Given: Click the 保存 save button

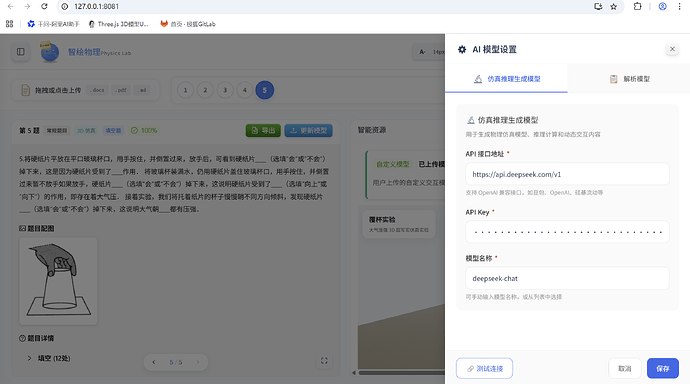Looking at the screenshot, I should (663, 368).
